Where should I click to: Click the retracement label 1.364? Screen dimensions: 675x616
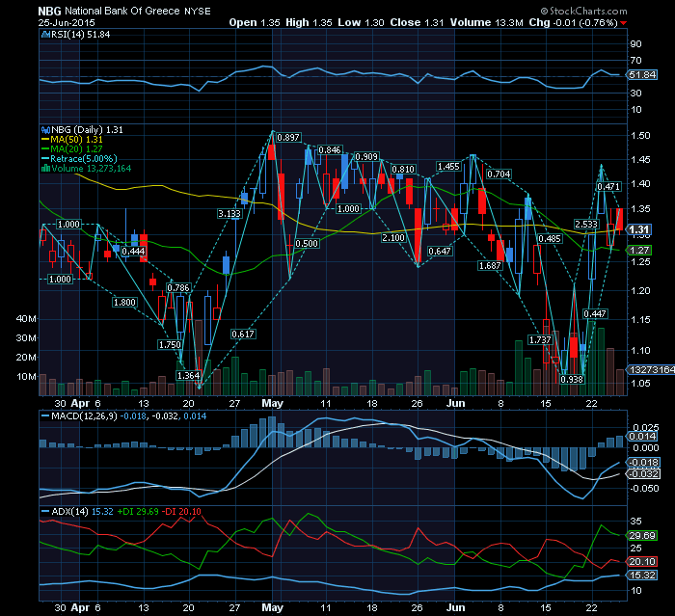(189, 375)
